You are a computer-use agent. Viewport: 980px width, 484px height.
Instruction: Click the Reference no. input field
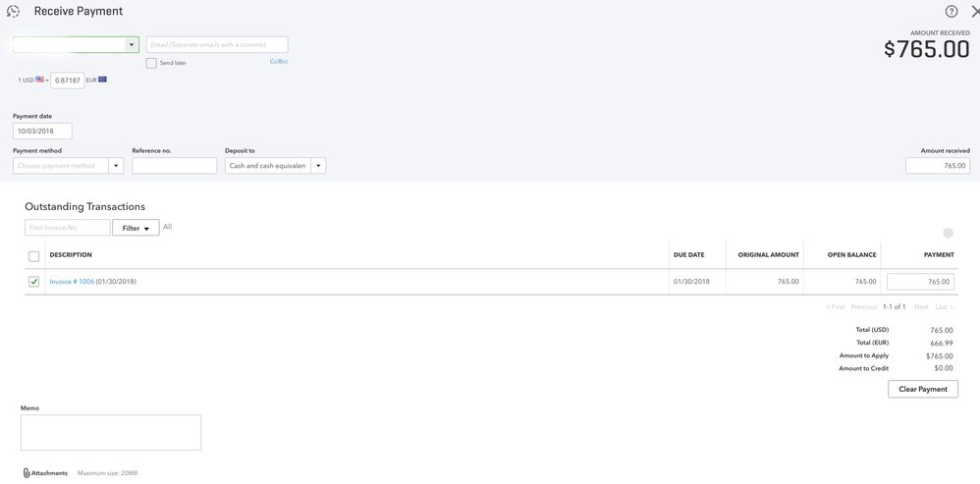tap(174, 166)
